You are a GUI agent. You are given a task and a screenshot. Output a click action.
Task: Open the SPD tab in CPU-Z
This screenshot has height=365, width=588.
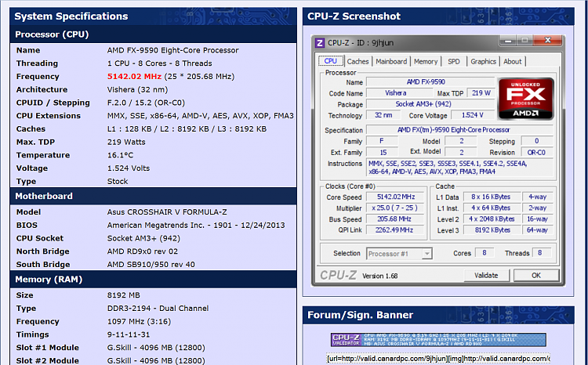pyautogui.click(x=454, y=61)
